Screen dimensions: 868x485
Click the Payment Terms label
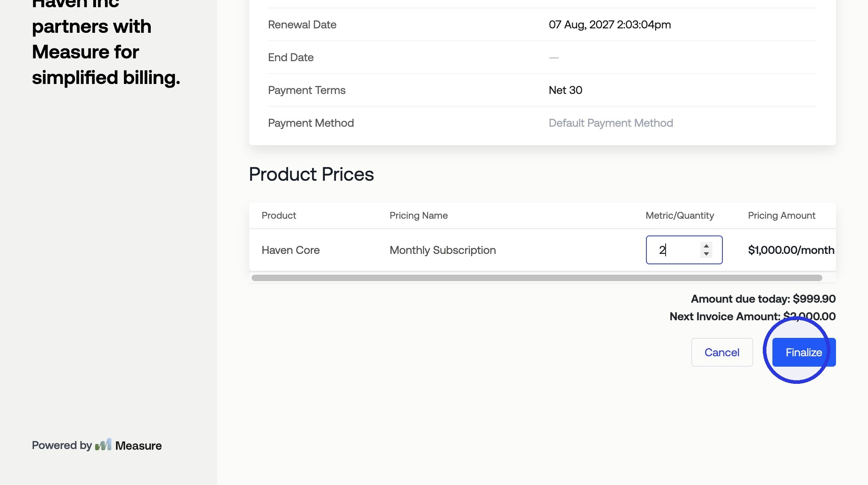coord(307,90)
